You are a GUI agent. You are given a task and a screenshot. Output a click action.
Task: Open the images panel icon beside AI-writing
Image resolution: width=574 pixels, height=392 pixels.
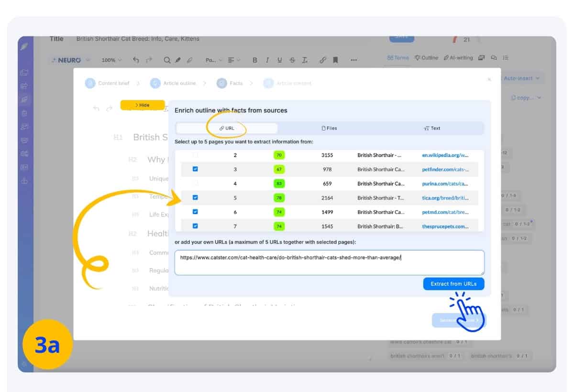click(481, 58)
